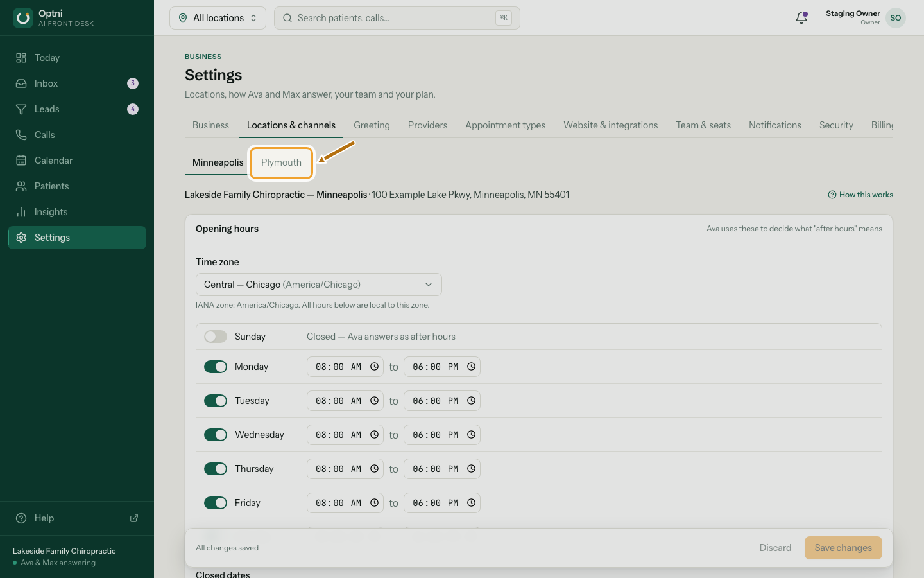Click Tuesday opening time field
The width and height of the screenshot is (924, 578).
(x=345, y=401)
